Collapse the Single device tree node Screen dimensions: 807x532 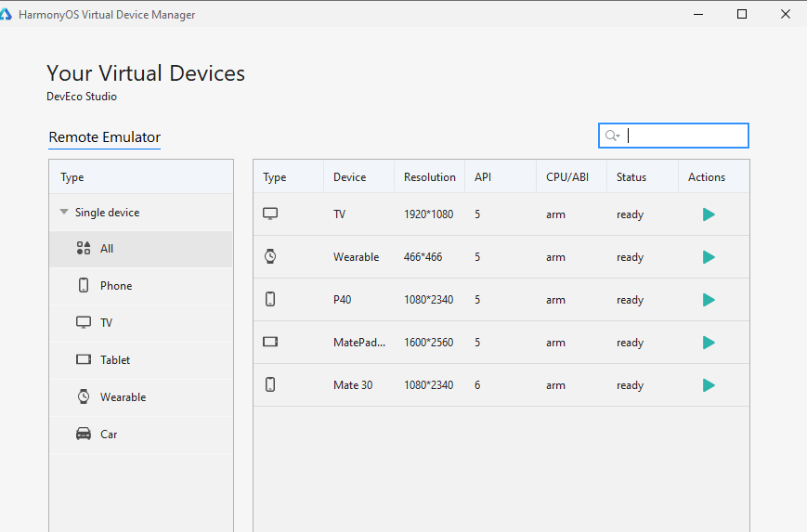64,213
